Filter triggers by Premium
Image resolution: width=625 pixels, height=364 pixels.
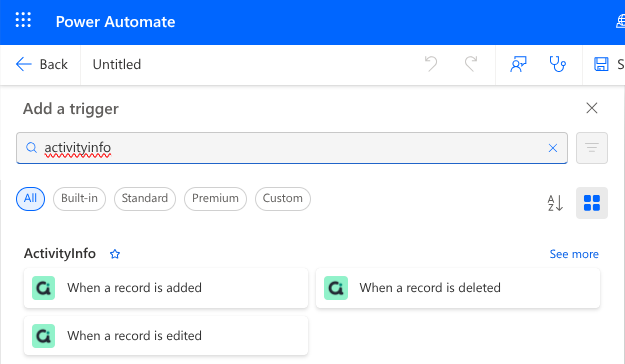[215, 199]
